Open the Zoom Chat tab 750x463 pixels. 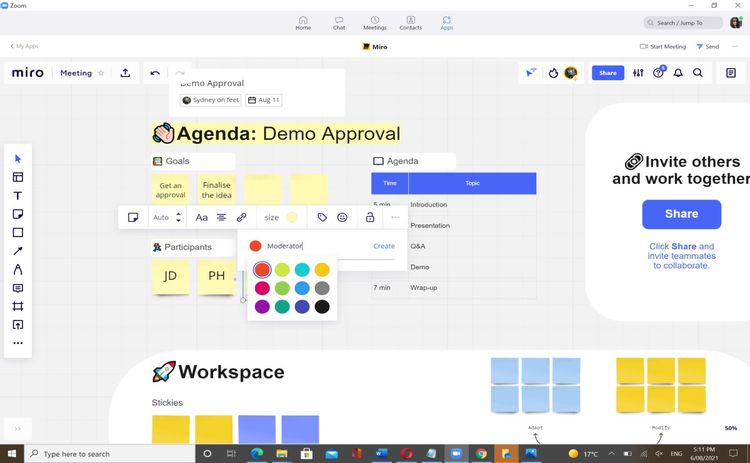point(339,22)
